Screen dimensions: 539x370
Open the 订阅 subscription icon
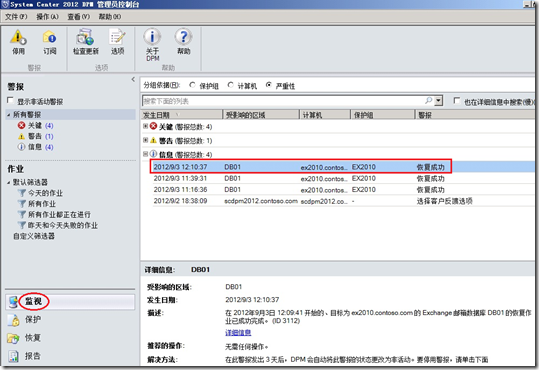coord(50,37)
